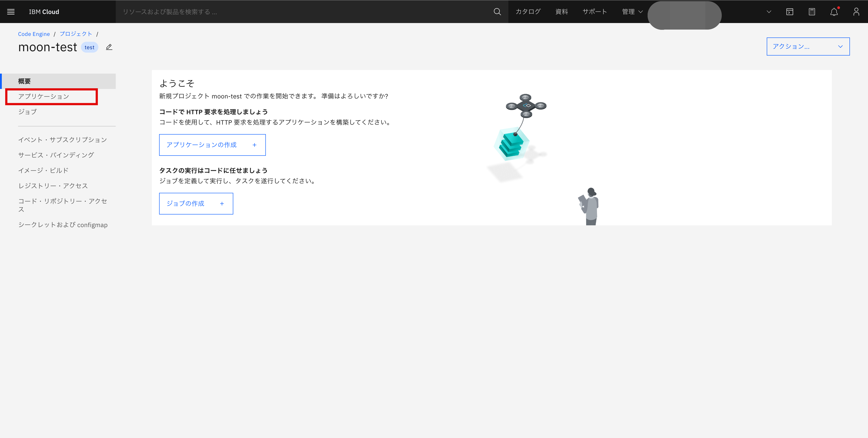The image size is (868, 438).
Task: Edit the moon-test project name with pencil icon
Action: (109, 47)
